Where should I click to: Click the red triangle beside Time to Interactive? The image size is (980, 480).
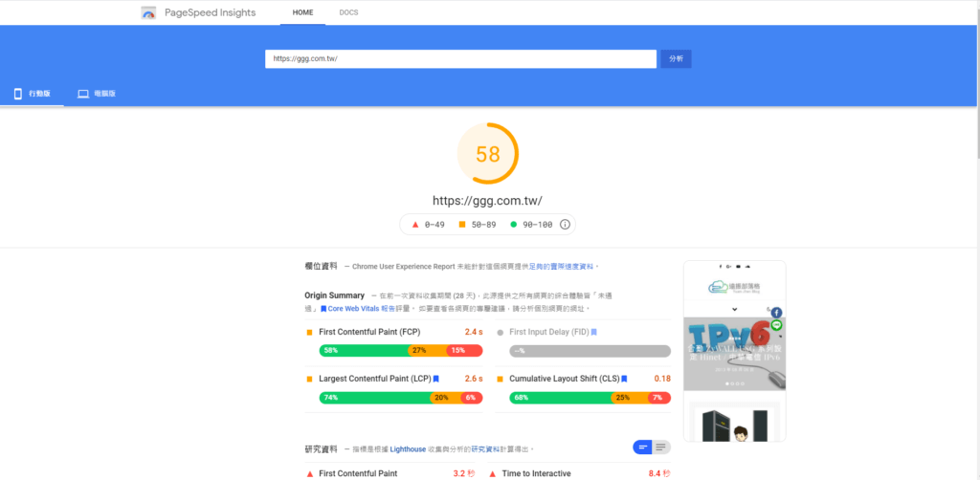[493, 473]
